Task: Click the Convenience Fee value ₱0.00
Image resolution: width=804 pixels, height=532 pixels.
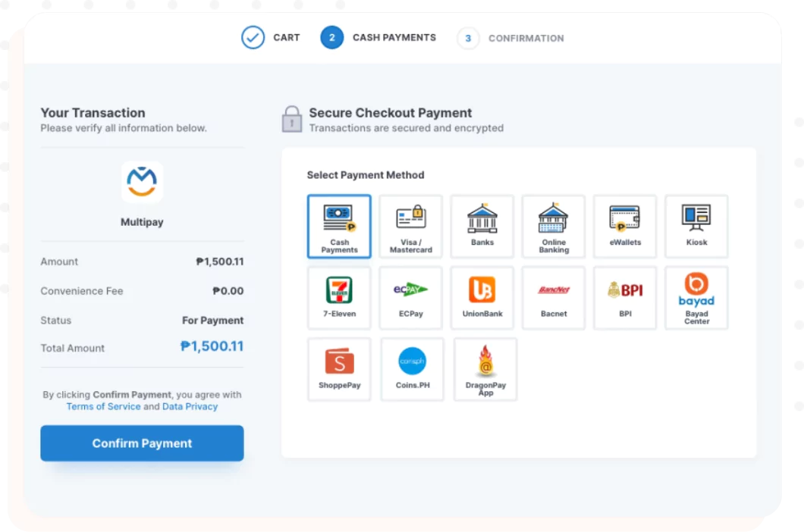Action: tap(228, 291)
